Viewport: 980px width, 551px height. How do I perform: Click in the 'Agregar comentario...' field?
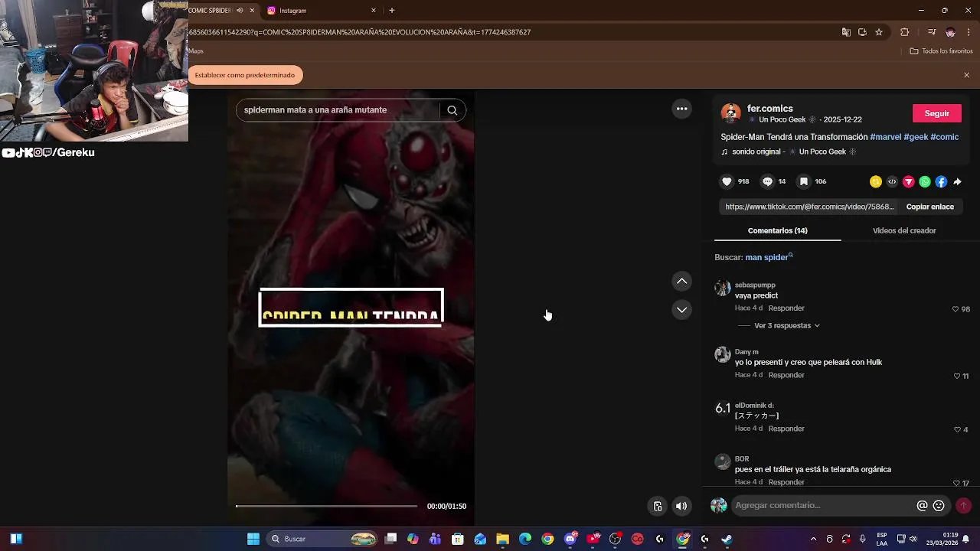(823, 506)
